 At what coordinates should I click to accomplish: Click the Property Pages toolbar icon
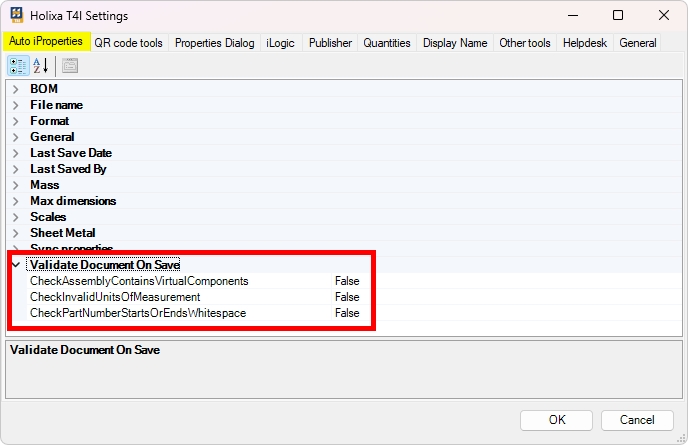(x=70, y=66)
